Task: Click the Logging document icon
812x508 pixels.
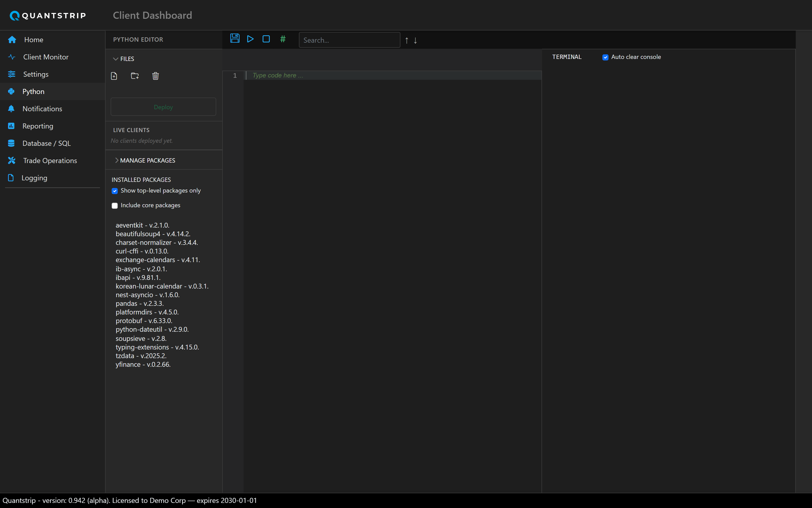Action: pos(11,178)
